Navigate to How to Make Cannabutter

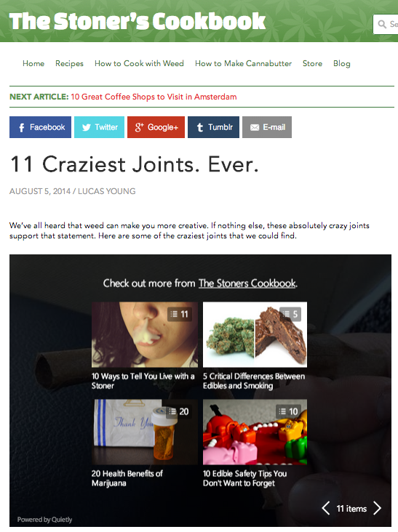(243, 63)
